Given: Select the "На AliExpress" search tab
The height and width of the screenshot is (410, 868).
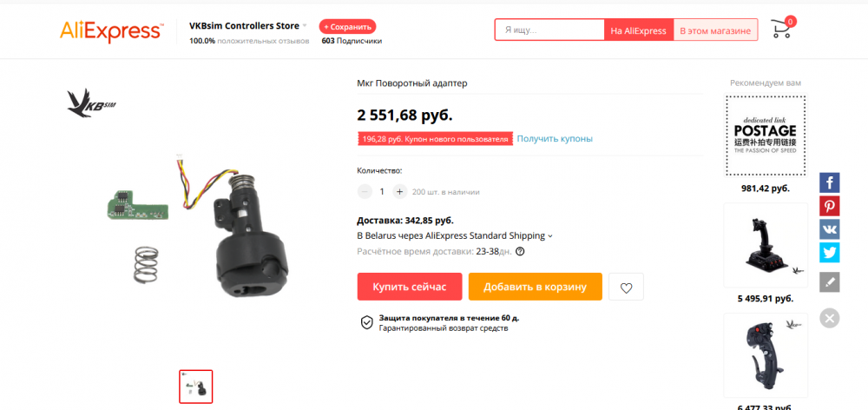Looking at the screenshot, I should [638, 30].
